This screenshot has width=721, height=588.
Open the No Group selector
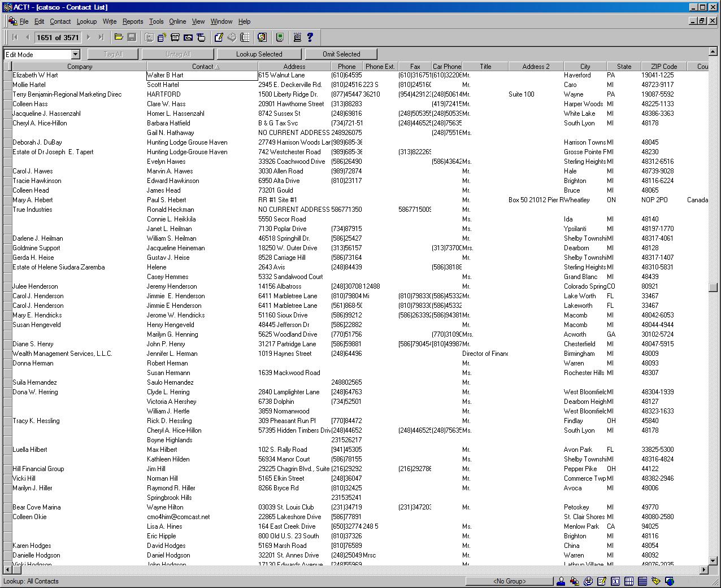[x=509, y=581]
